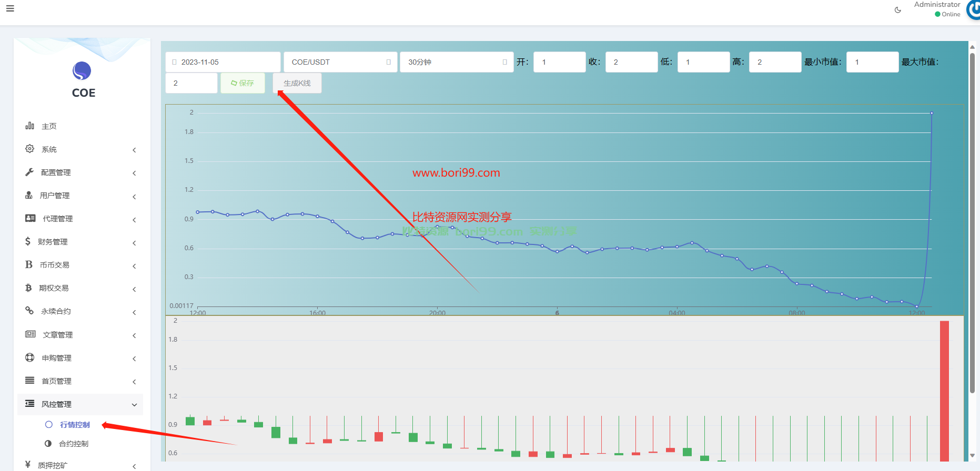Collapse the 风控管理 menu chevron
The image size is (980, 471).
pos(135,405)
